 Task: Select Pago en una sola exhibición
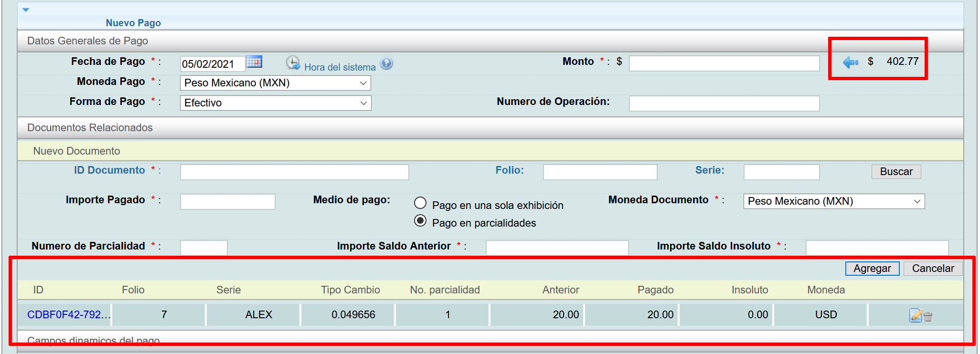420,203
